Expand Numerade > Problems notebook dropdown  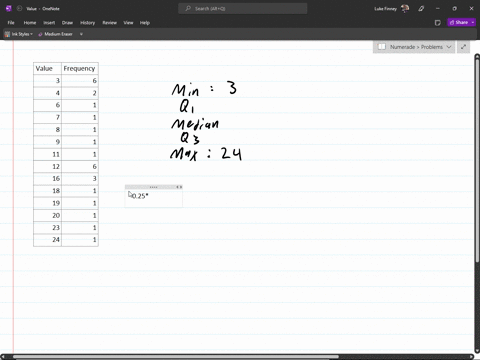[x=449, y=47]
